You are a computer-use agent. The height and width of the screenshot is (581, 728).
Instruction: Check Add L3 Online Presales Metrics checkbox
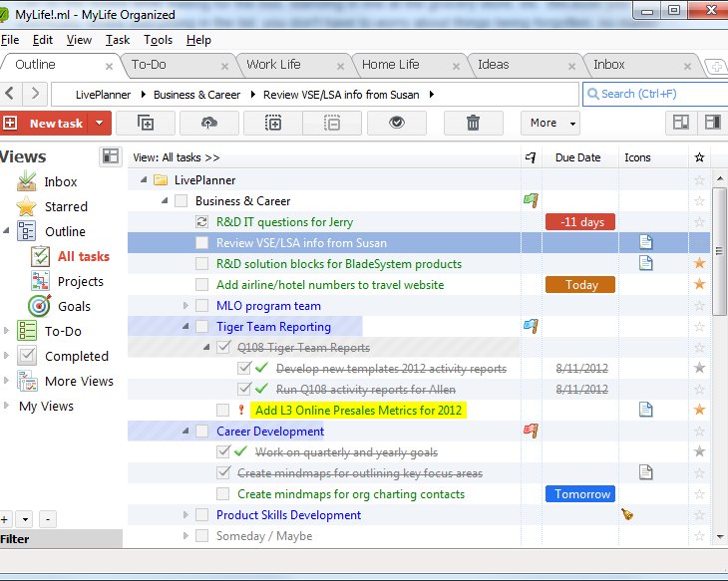[x=223, y=411]
